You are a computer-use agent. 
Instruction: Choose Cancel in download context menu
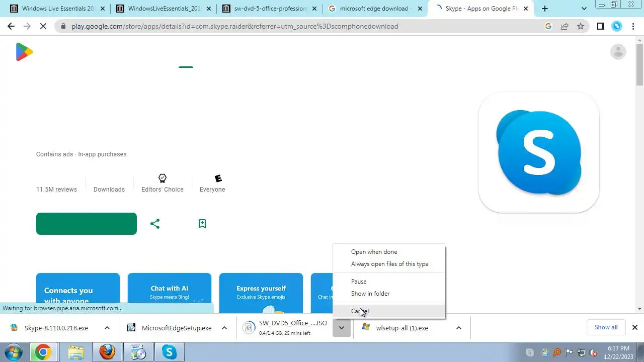[389, 311]
